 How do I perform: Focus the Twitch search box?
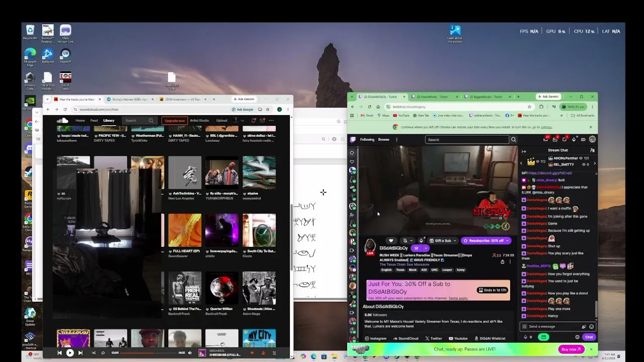[467, 140]
